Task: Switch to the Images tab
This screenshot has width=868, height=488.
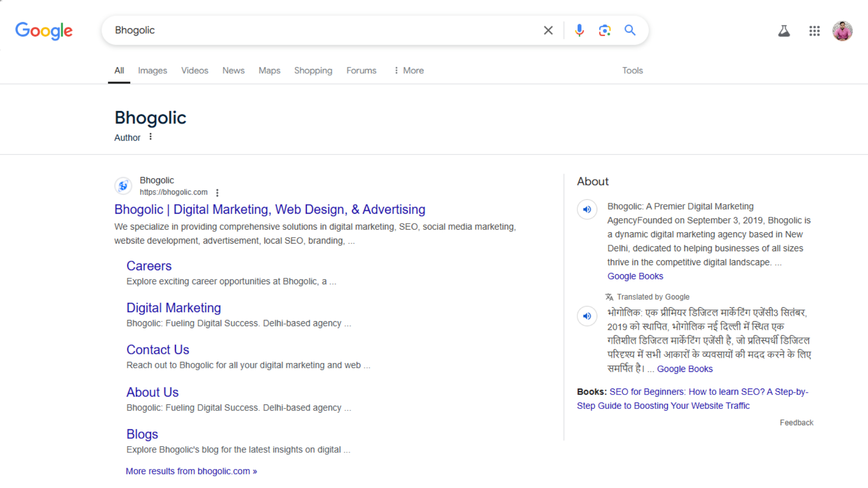Action: click(x=152, y=70)
